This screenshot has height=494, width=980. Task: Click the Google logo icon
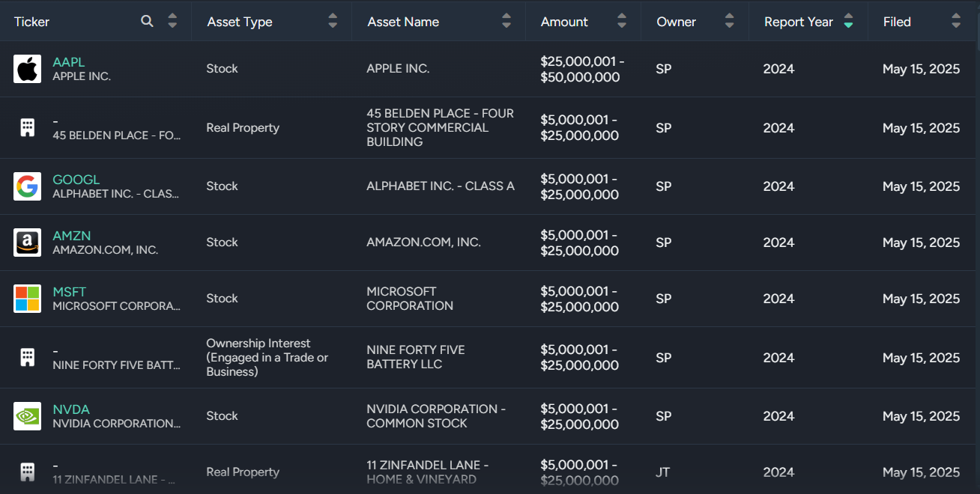click(x=27, y=186)
